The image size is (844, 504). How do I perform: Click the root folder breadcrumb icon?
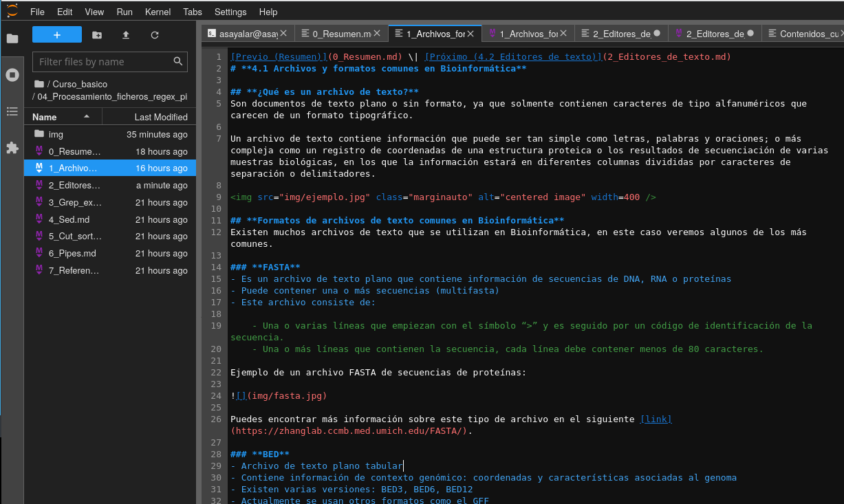click(39, 84)
